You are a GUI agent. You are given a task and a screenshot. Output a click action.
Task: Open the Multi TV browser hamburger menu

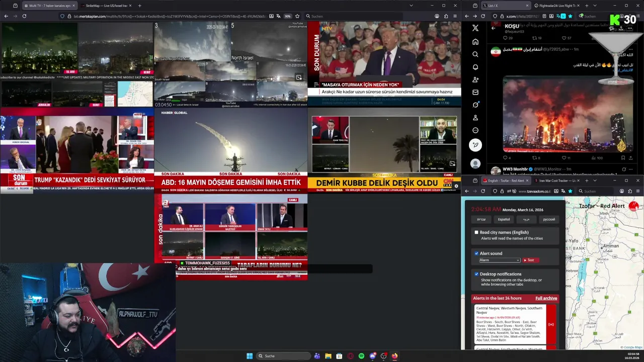(455, 16)
